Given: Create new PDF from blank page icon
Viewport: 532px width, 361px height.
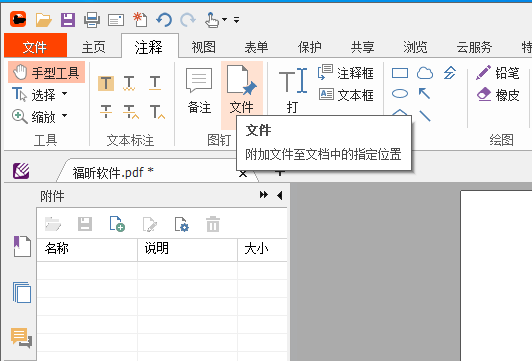Looking at the screenshot, I should (140, 20).
